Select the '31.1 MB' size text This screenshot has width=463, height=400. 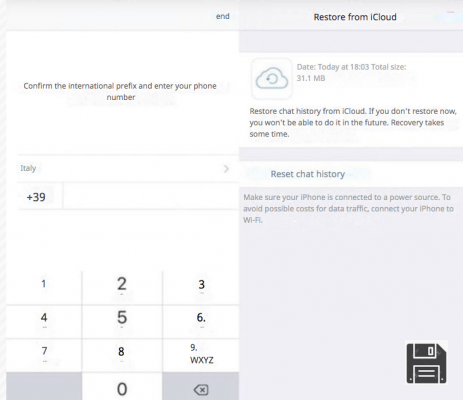(311, 78)
